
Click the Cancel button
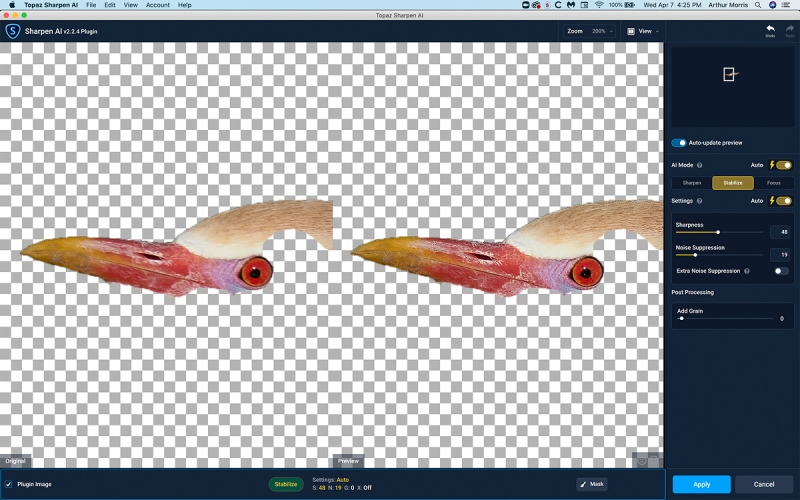[764, 484]
